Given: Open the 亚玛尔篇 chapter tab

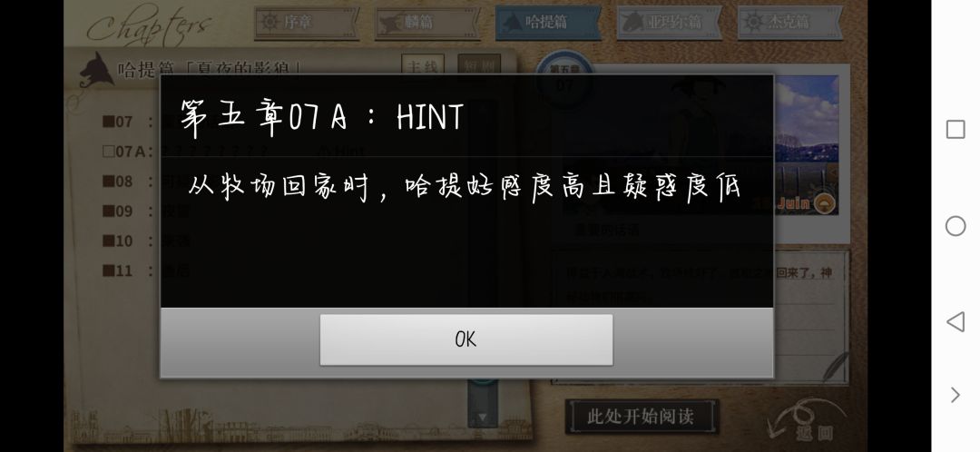Looking at the screenshot, I should [670, 23].
